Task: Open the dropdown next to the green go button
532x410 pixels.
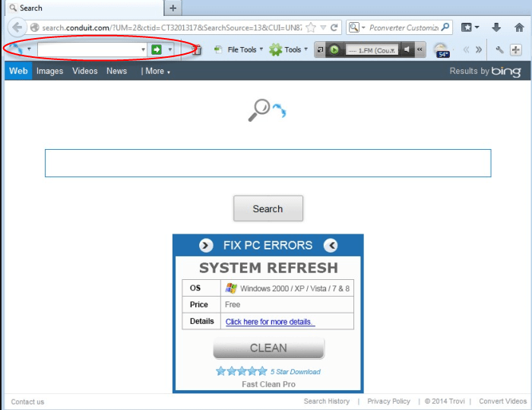Action: pyautogui.click(x=170, y=49)
